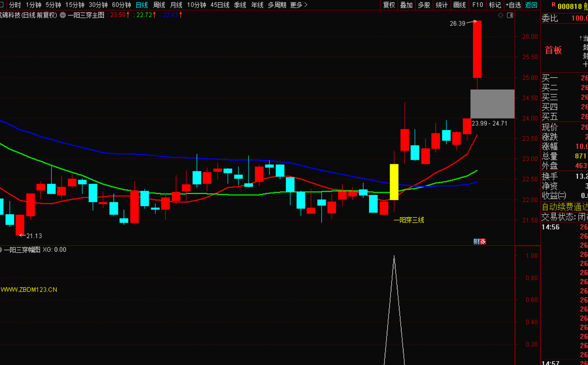The height and width of the screenshot is (365, 588).
Task: Click the 涨 badge icon under chart
Action: [x=483, y=242]
